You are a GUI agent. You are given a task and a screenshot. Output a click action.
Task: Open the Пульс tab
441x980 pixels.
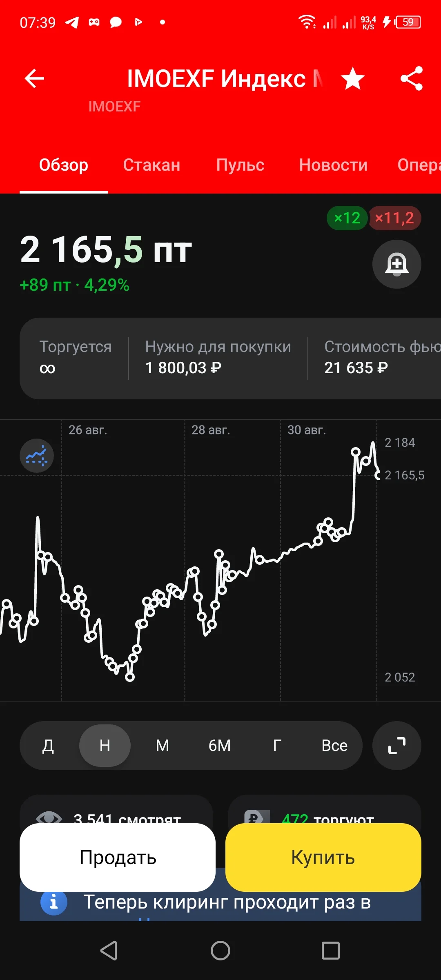coord(240,165)
